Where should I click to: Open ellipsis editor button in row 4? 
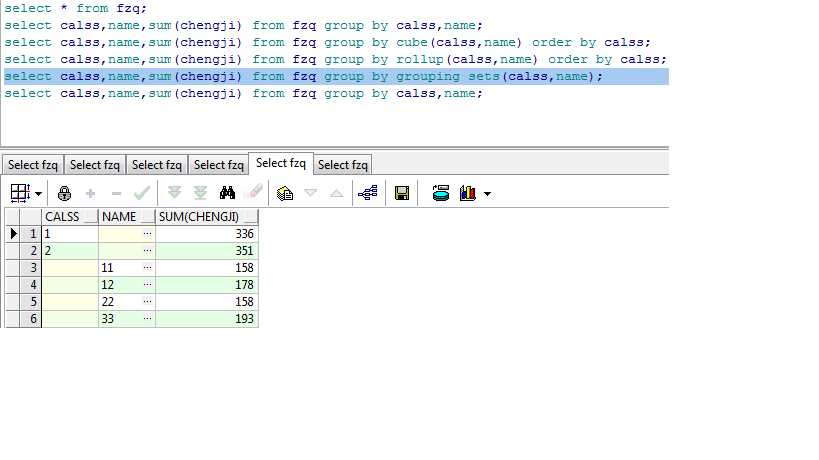(148, 285)
